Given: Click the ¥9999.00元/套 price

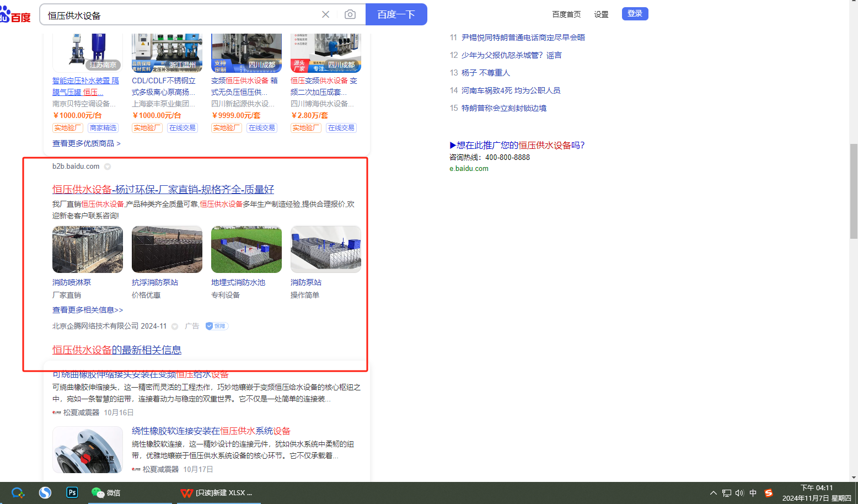Looking at the screenshot, I should tap(236, 115).
